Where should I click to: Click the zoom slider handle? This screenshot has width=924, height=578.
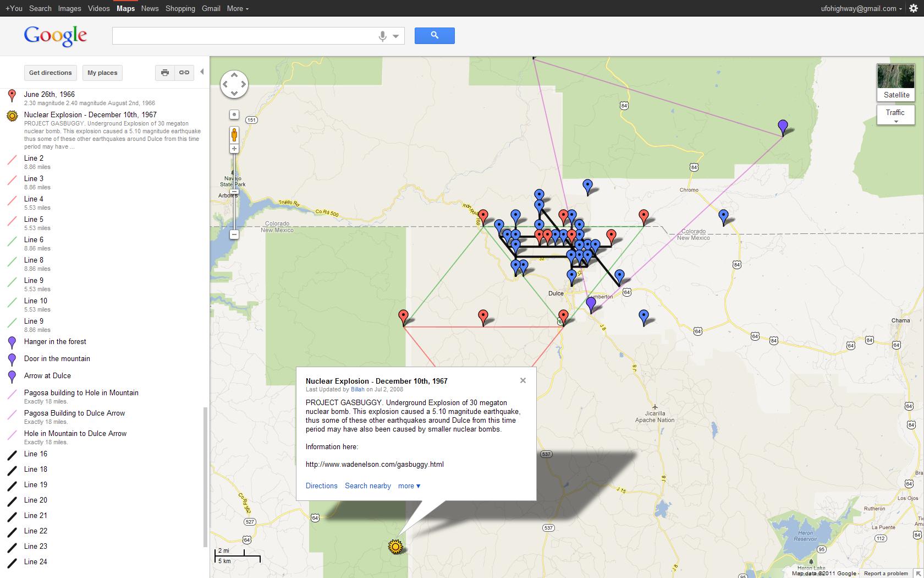pos(234,192)
